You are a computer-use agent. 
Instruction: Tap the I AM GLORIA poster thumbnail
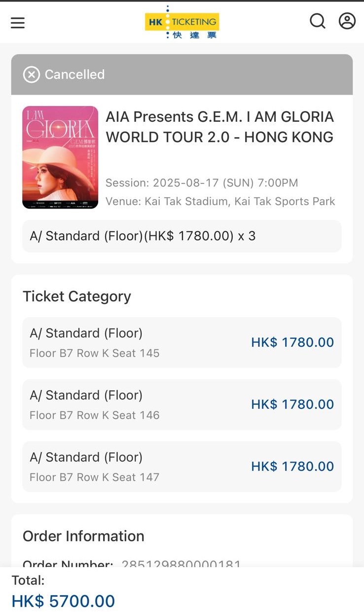point(60,157)
